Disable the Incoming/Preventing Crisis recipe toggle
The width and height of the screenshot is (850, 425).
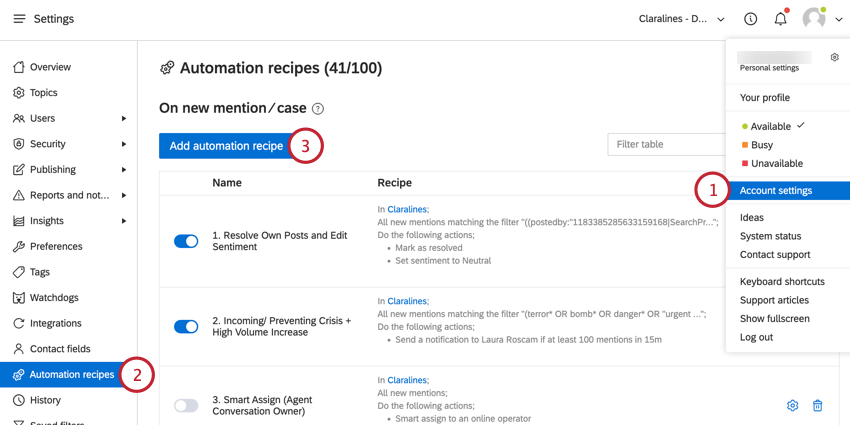186,326
